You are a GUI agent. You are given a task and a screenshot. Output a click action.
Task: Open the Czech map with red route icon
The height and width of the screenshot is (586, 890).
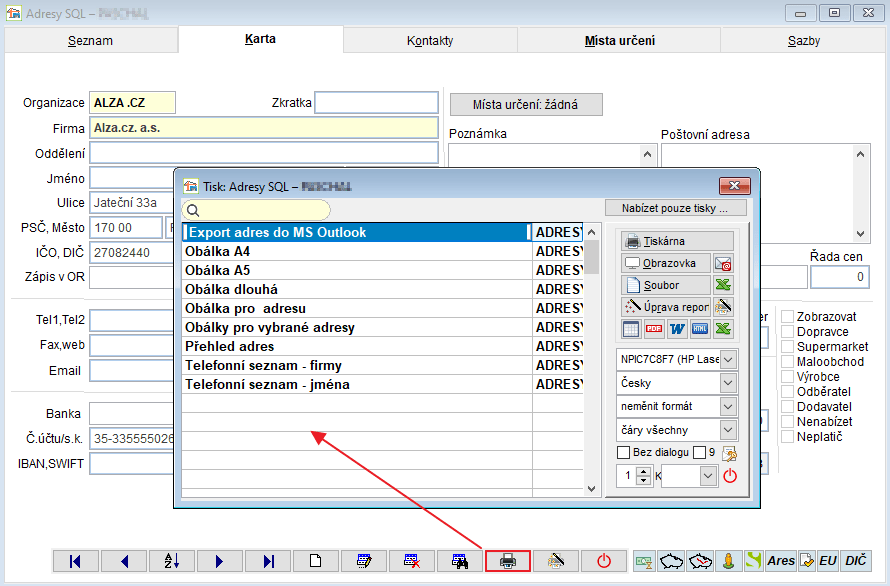tap(700, 561)
